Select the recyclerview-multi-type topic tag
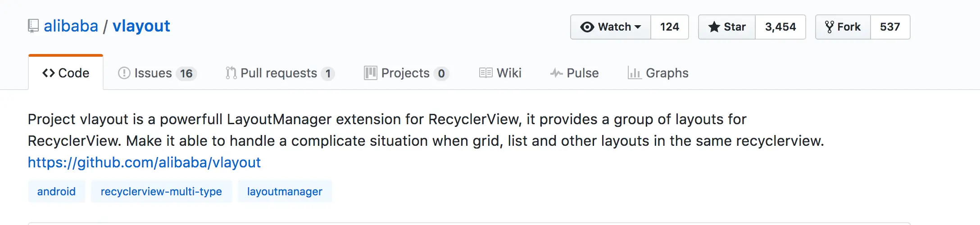The width and height of the screenshot is (980, 225). [x=161, y=192]
